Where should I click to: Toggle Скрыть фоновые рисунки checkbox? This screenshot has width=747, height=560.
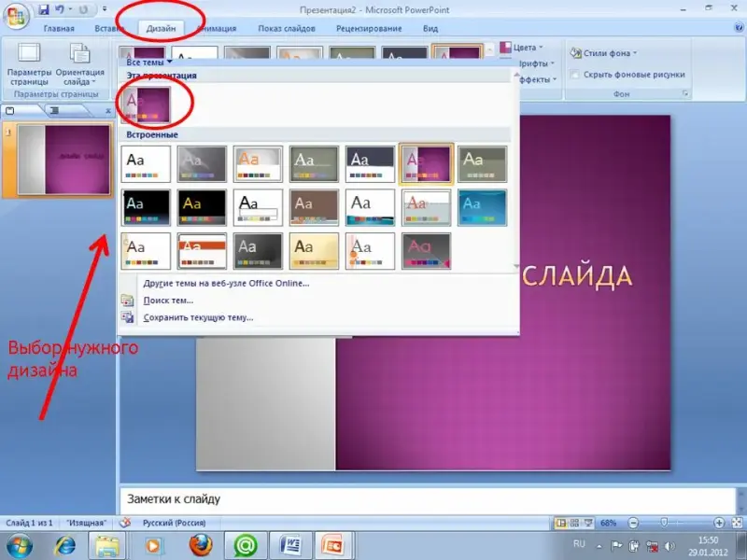[x=577, y=75]
